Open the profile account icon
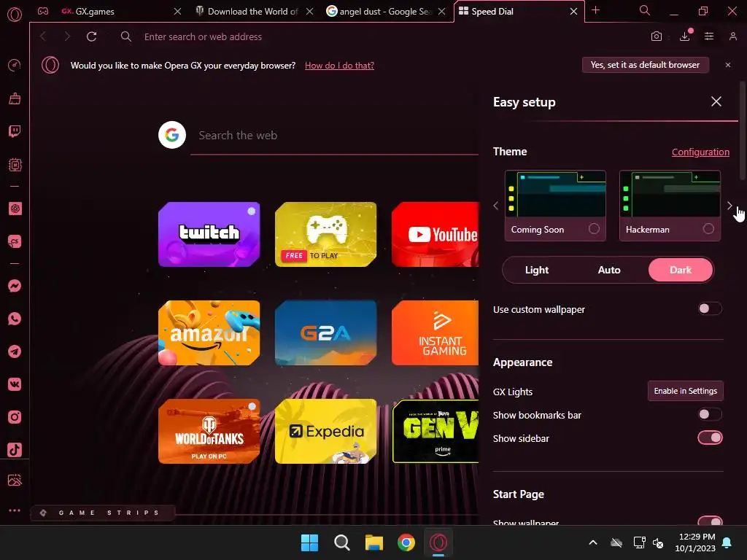 pos(733,36)
